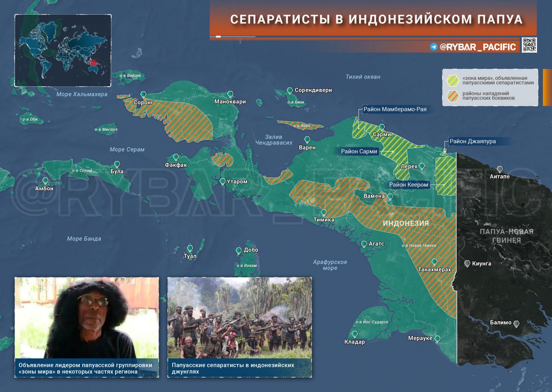
Task: Click the Dobo city marker pin
Action: [x=238, y=251]
